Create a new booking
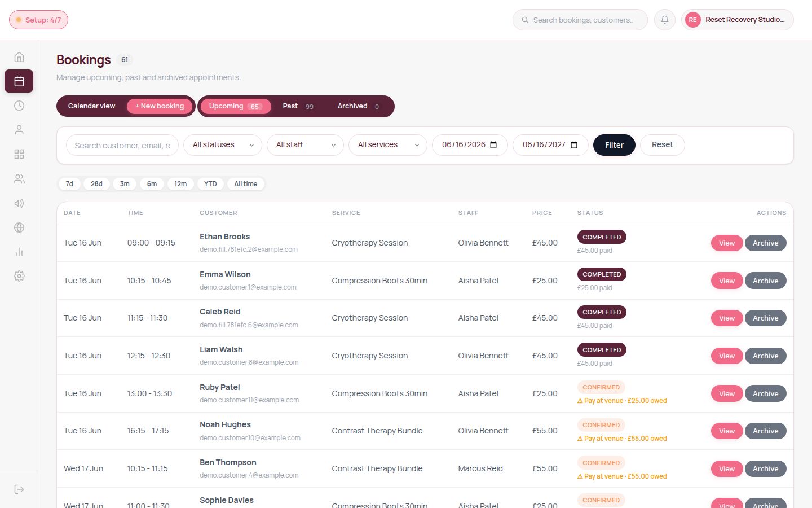Image resolution: width=812 pixels, height=508 pixels. click(160, 106)
